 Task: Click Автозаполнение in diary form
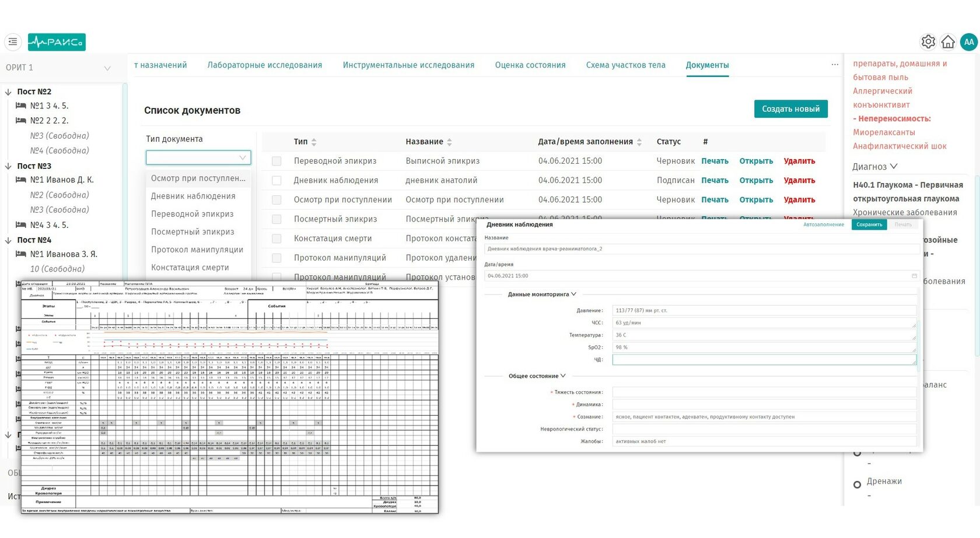[x=824, y=224]
